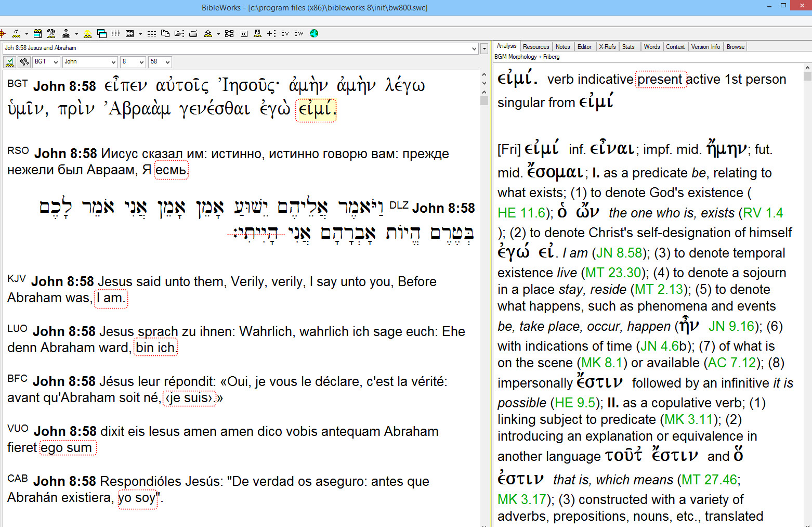This screenshot has width=812, height=527.
Task: Click the yellow sunburst book icon
Action: click(x=87, y=34)
